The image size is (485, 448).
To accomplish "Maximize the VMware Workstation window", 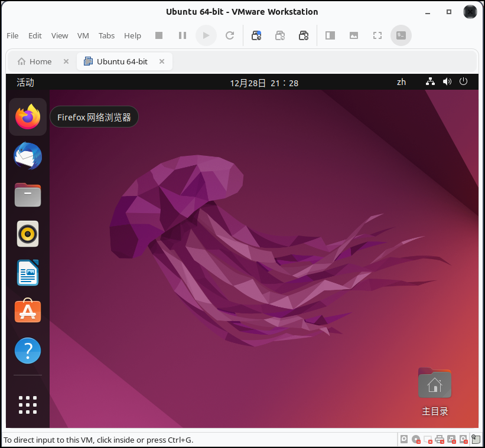I will 449,12.
